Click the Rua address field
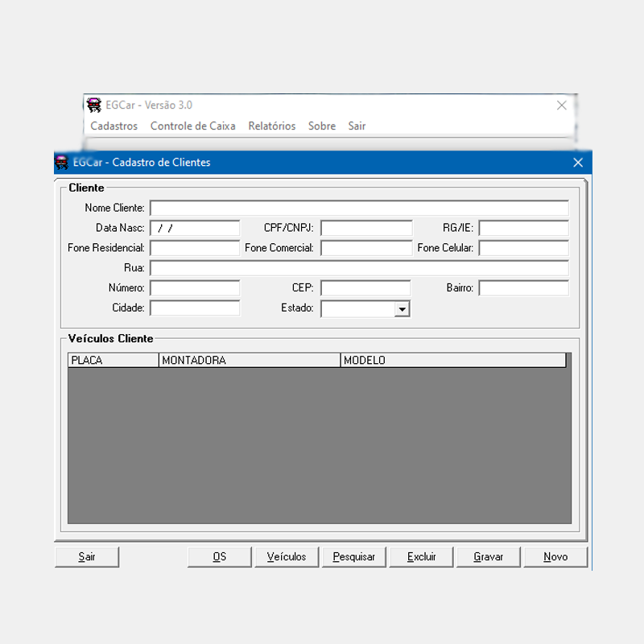Viewport: 644px width, 644px height. point(359,268)
